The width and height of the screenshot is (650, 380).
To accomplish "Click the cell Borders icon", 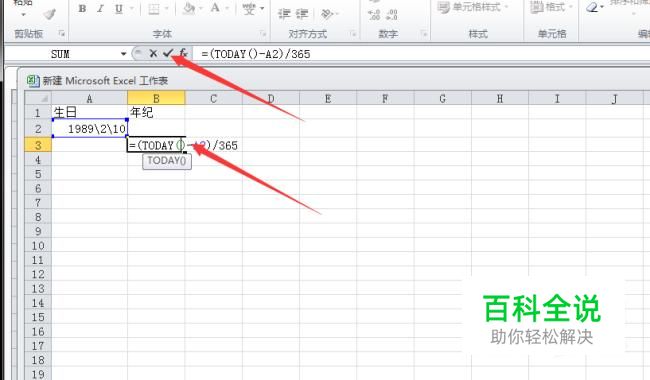I will pos(154,9).
